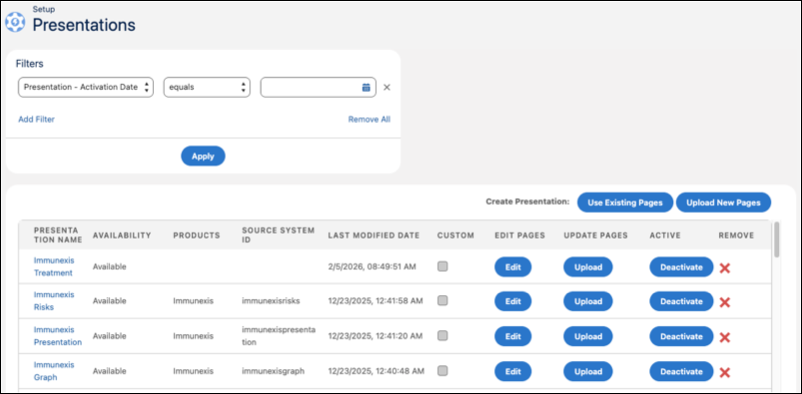This screenshot has width=802, height=394.
Task: Toggle Custom checkbox for Immunexis Treatment
Action: (x=442, y=266)
